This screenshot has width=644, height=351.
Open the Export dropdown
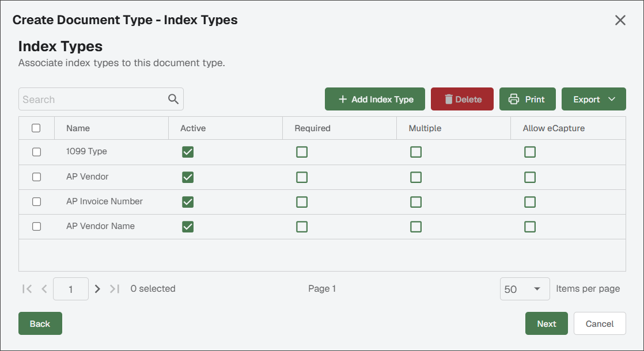tap(593, 99)
